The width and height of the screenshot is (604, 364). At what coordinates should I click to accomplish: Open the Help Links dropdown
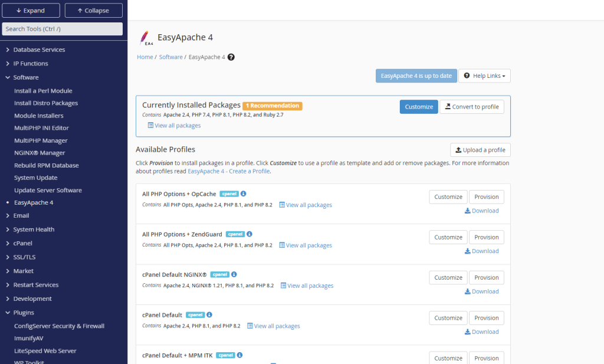pos(484,76)
